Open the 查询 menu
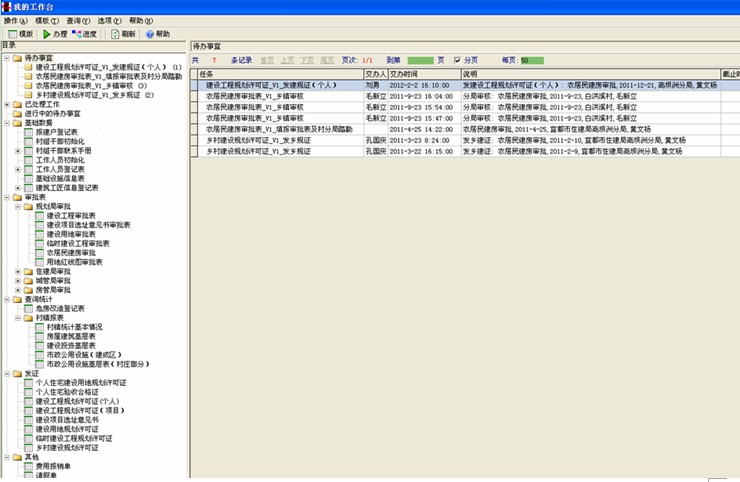The image size is (740, 482). 76,20
